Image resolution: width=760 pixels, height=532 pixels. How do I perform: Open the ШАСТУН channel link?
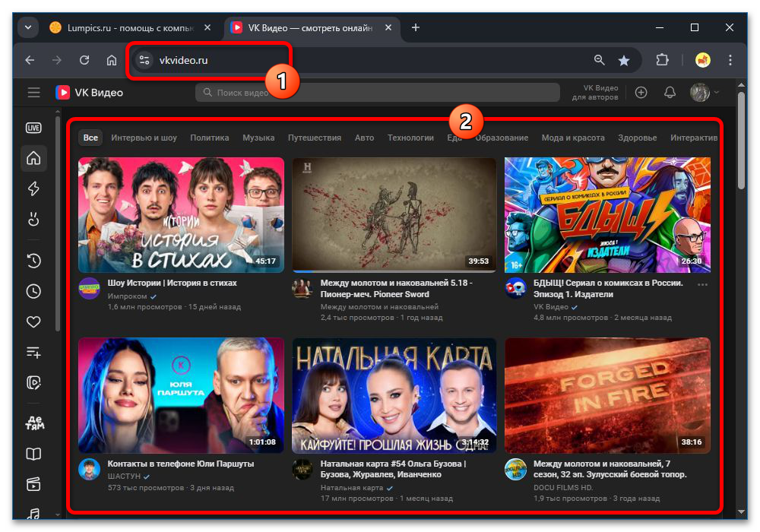[124, 477]
